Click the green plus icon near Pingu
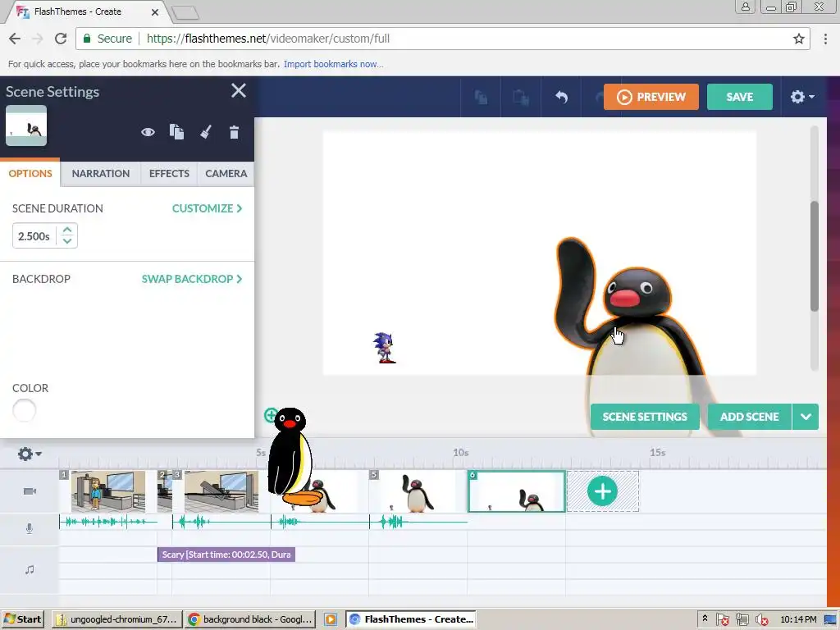 click(270, 415)
